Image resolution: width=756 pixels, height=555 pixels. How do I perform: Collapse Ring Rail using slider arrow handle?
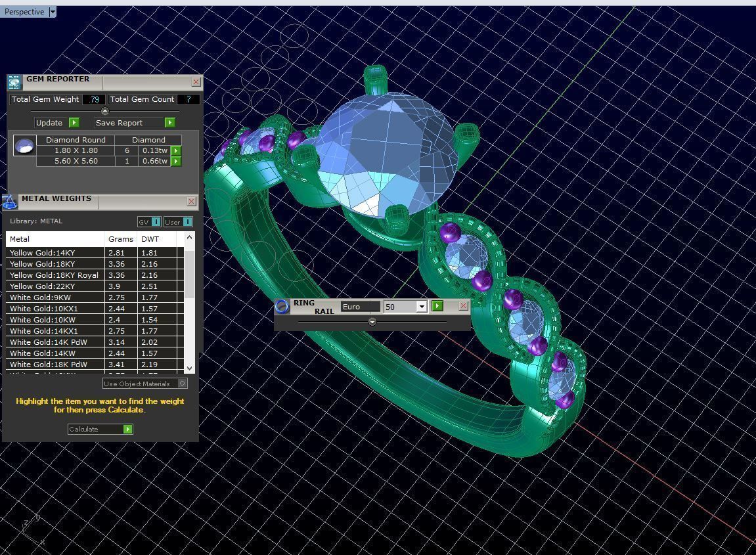point(372,322)
